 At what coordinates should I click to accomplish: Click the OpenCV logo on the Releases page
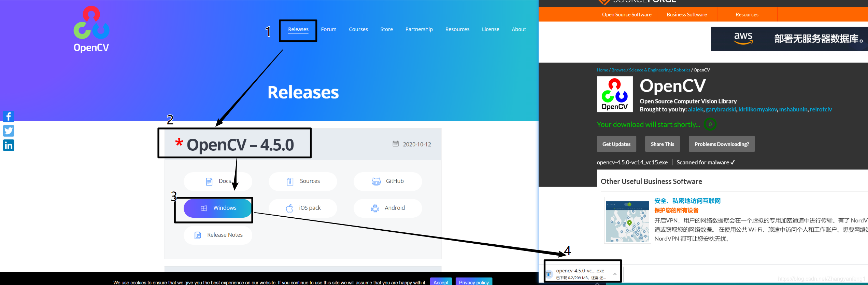click(91, 29)
